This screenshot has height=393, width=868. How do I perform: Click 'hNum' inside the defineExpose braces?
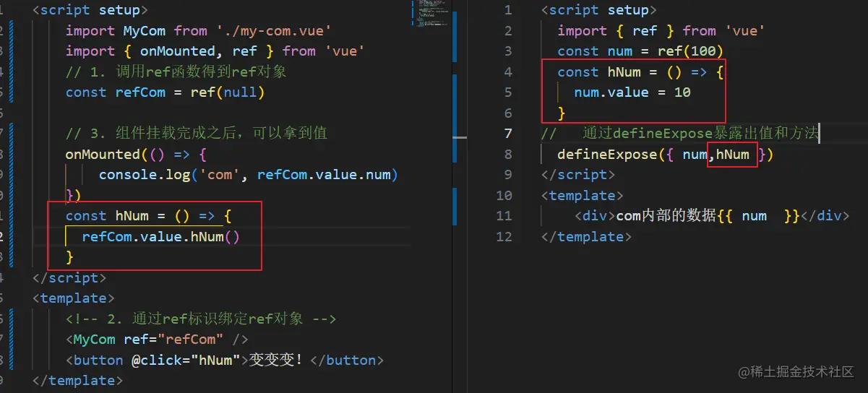pyautogui.click(x=732, y=154)
